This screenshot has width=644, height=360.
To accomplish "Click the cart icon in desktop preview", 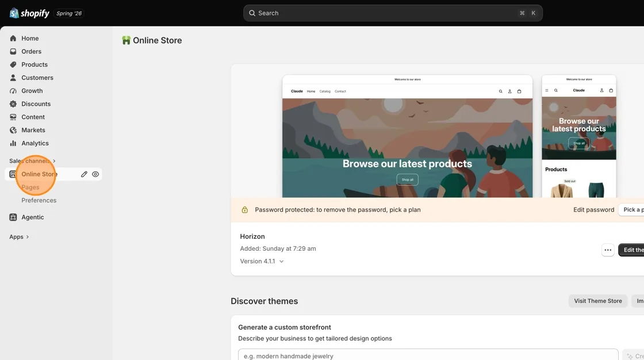I will coord(519,91).
